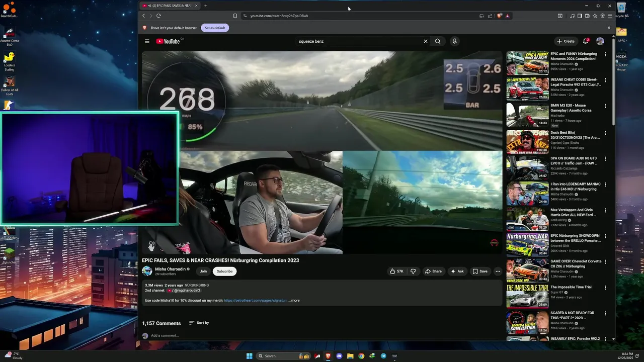Open File Explorer from the taskbar
The width and height of the screenshot is (644, 362).
pyautogui.click(x=350, y=356)
